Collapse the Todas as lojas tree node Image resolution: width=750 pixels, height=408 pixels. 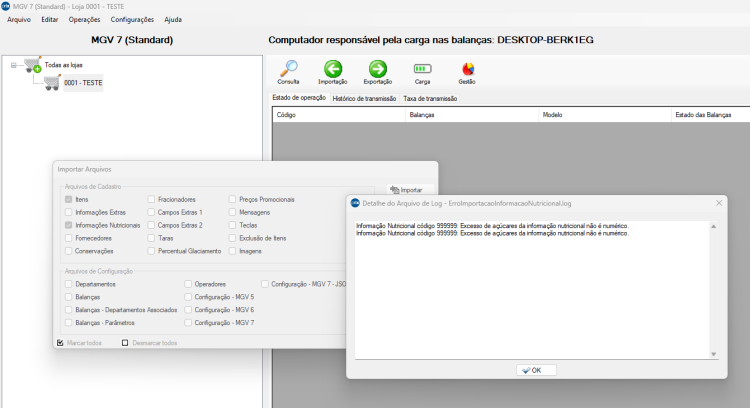point(13,65)
